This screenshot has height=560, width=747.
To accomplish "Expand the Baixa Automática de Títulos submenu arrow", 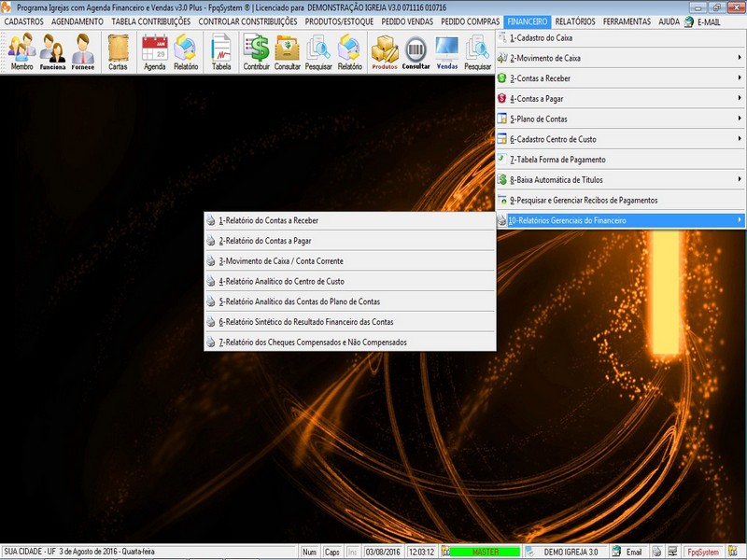I will click(x=740, y=179).
